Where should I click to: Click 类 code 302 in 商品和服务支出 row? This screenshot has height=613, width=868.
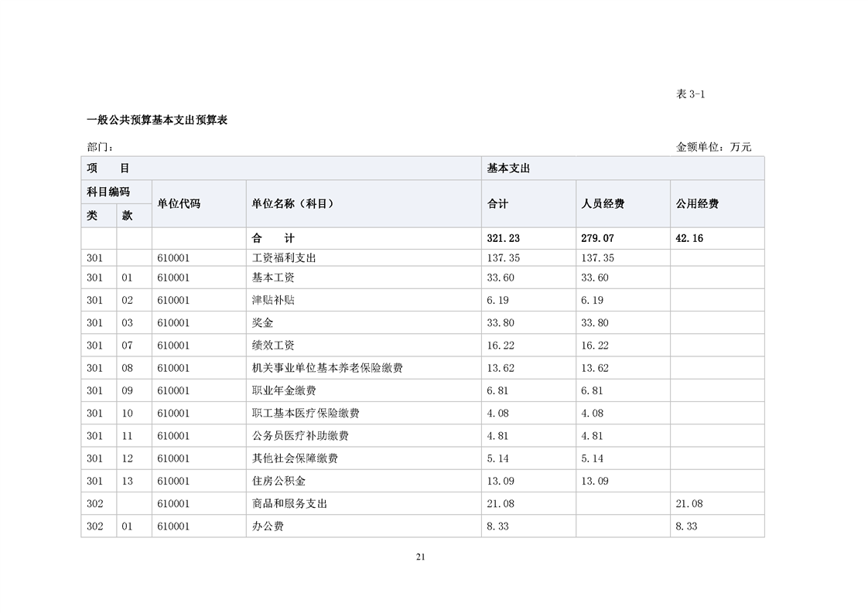[94, 504]
